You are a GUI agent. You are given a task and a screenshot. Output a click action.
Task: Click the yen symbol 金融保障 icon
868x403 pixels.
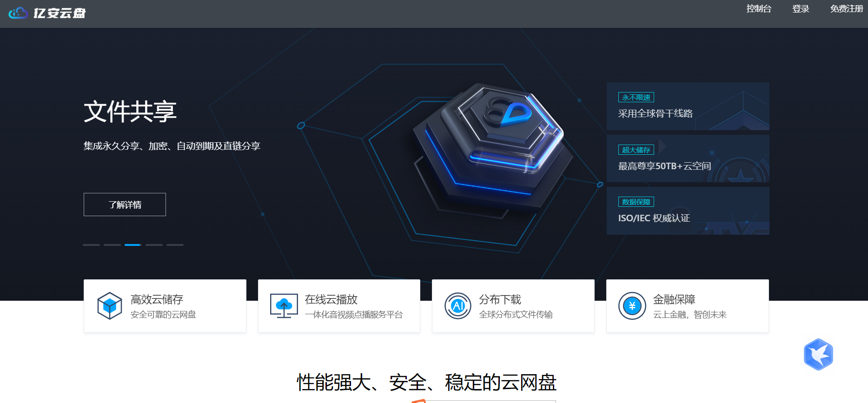(632, 306)
